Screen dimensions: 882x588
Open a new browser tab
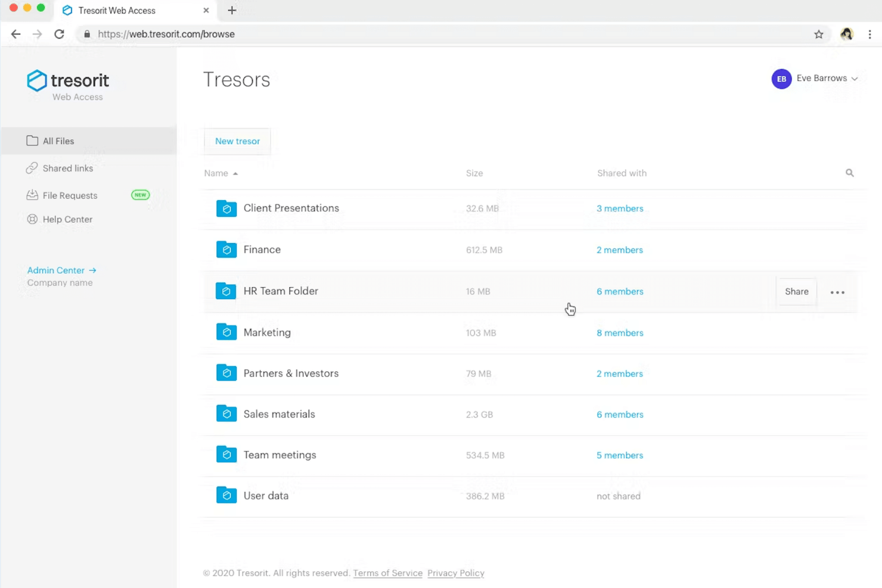coord(232,10)
